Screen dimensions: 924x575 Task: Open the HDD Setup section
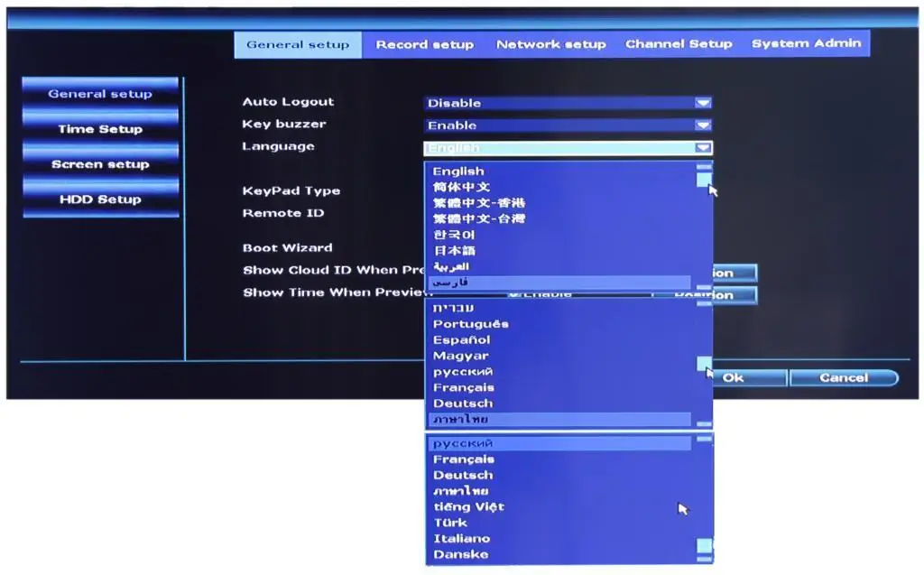coord(99,199)
